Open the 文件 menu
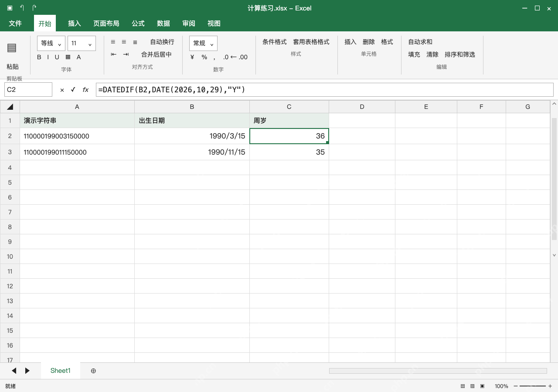Screen dimensions: 558x392 (x=15, y=24)
